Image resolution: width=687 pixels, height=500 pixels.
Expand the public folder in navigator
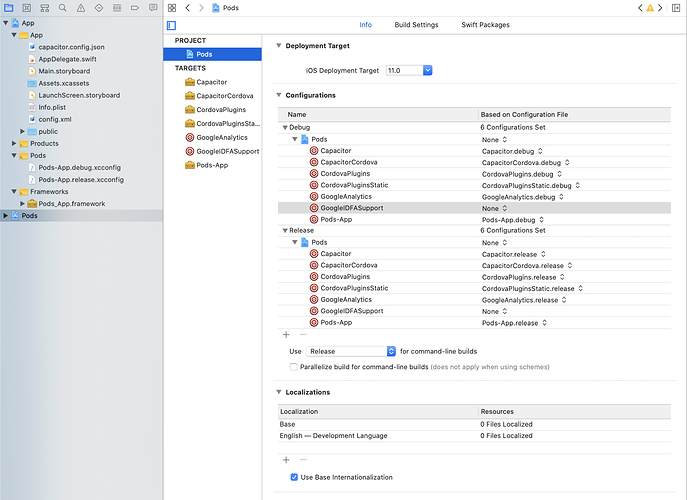[22, 131]
